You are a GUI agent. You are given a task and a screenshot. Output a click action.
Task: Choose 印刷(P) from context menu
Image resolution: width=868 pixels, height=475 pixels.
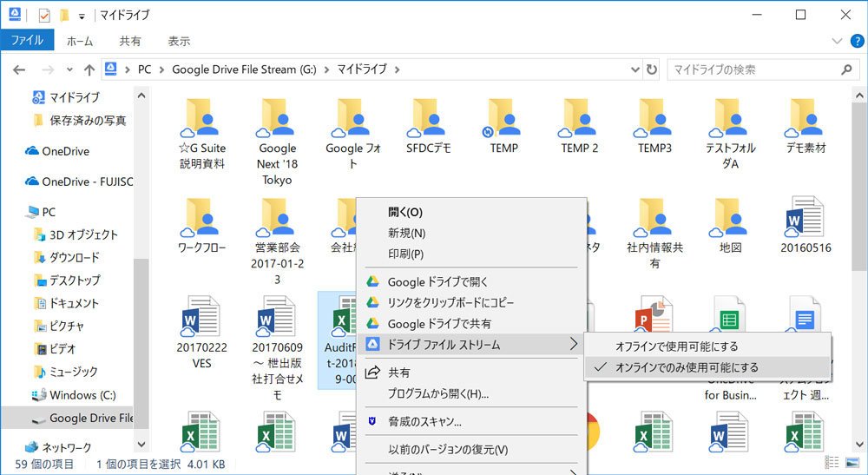[471, 254]
